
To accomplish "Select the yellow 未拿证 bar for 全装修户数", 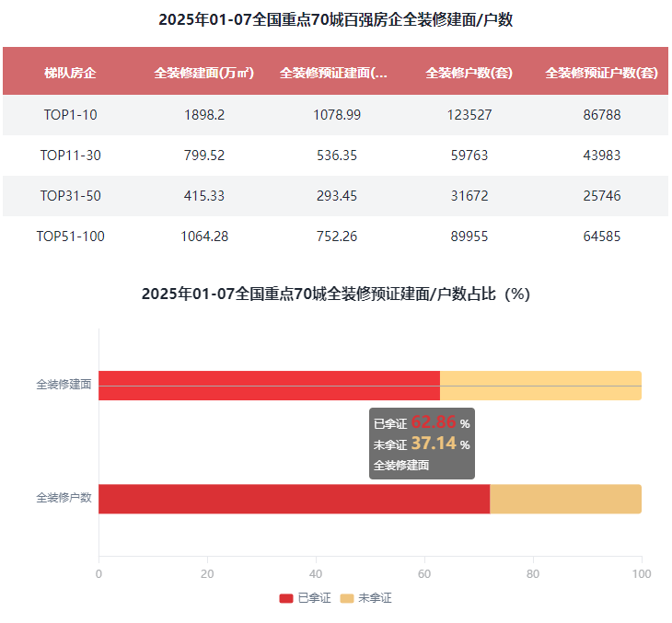I will tap(565, 499).
